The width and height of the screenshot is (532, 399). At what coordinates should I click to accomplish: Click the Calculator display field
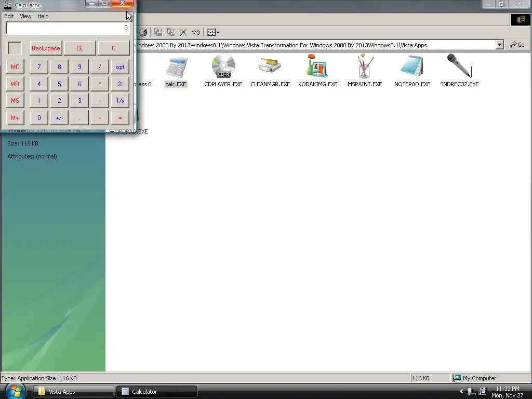[68, 28]
